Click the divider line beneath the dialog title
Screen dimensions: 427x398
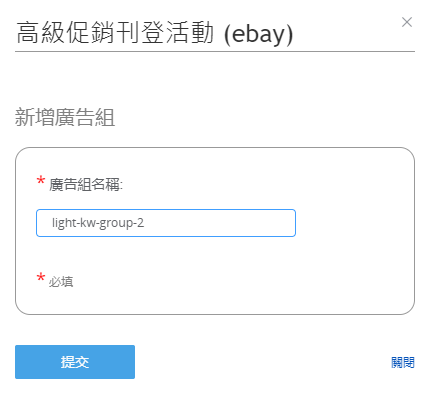(215, 52)
